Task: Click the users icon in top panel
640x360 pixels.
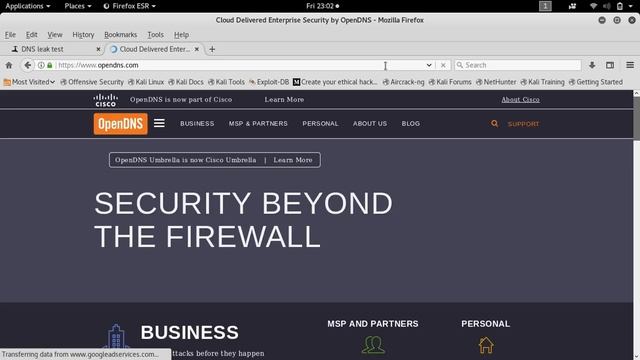Action: (572, 6)
